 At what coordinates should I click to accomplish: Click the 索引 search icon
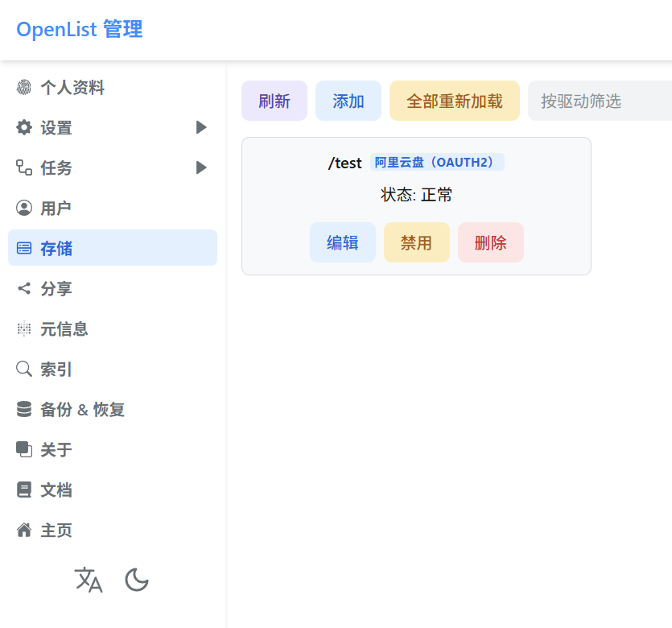coord(23,369)
